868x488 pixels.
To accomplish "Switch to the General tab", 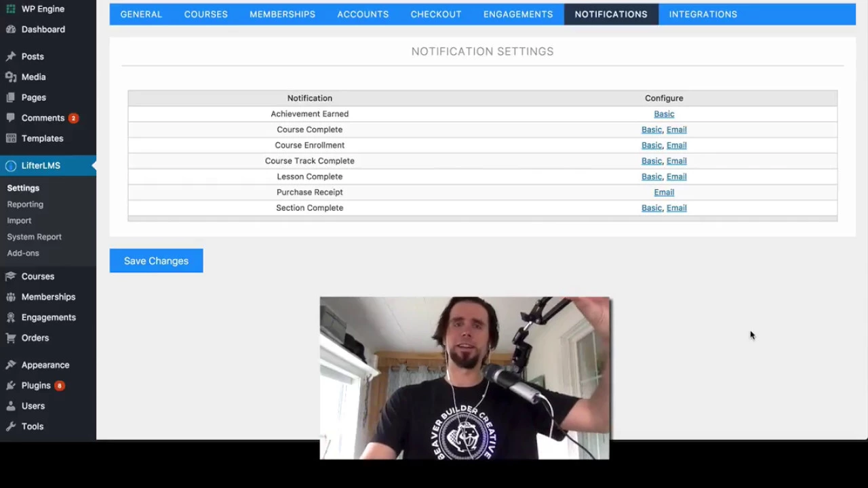I will pyautogui.click(x=141, y=14).
